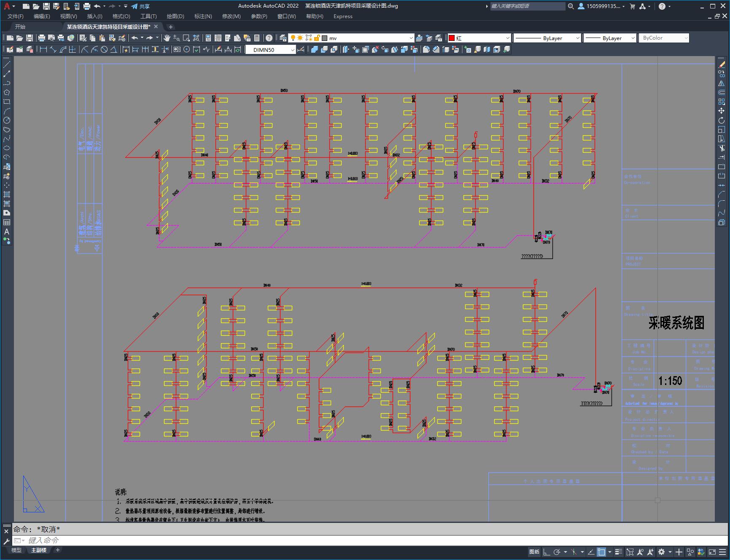Click the 图纸 paper space button in status bar
This screenshot has height=560, width=730.
[534, 552]
